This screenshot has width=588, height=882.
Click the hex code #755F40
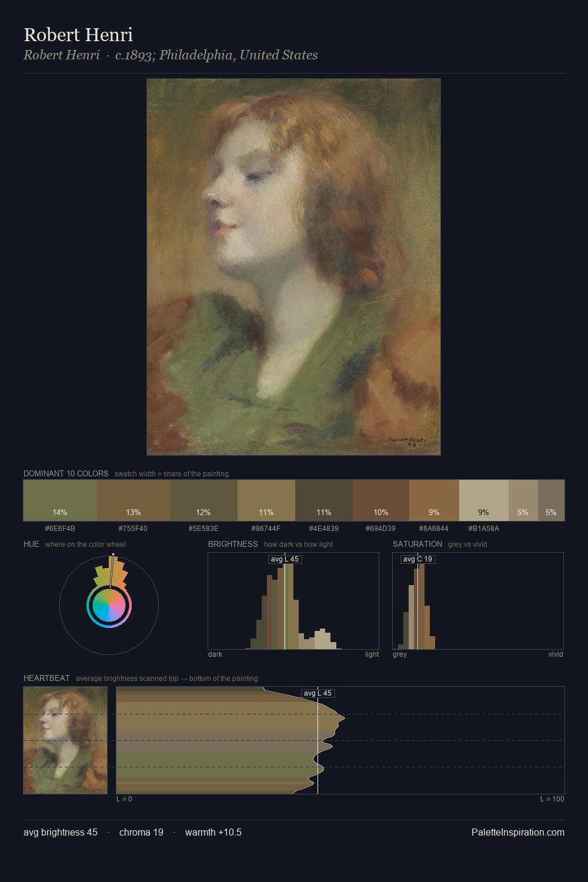pyautogui.click(x=133, y=529)
